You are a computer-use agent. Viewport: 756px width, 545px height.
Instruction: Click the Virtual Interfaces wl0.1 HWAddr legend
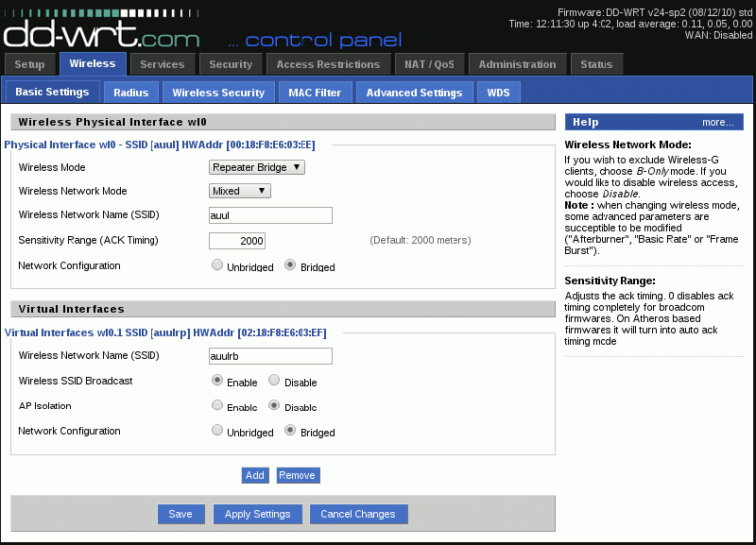point(165,333)
